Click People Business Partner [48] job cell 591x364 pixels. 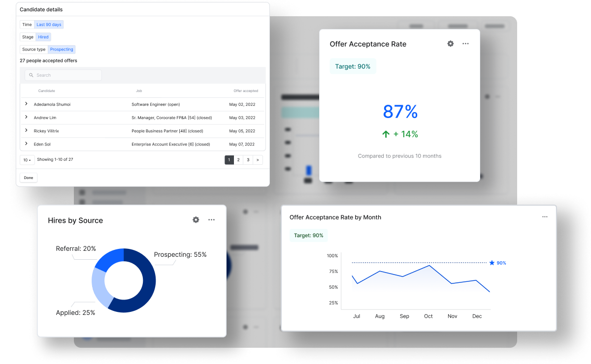(167, 131)
